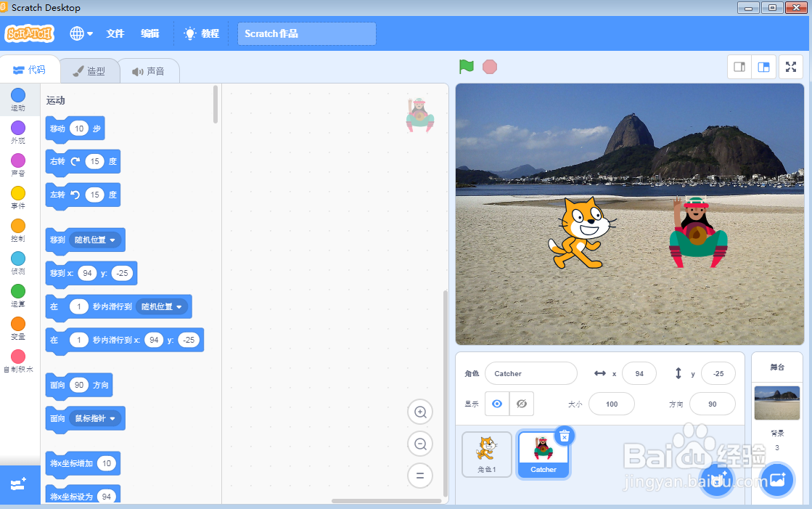This screenshot has width=812, height=509.
Task: Edit the 10 value in 将x坐标增加 block
Action: (x=107, y=463)
